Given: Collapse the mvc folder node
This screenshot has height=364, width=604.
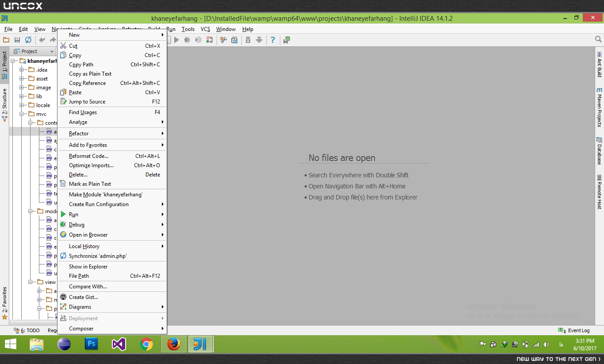Looking at the screenshot, I should (x=21, y=114).
